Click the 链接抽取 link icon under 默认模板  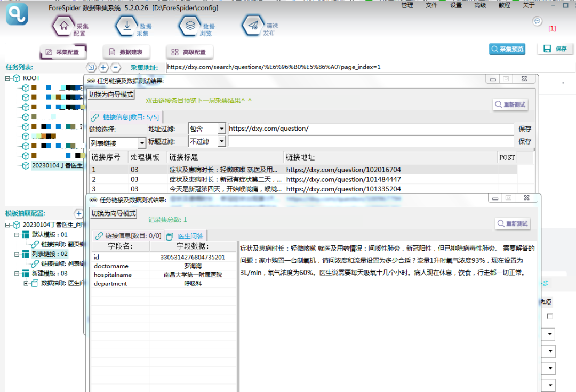[x=35, y=244]
